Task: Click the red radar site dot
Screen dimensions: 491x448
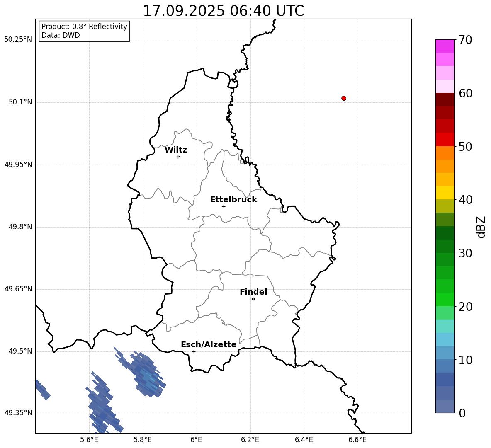Action: (x=344, y=98)
